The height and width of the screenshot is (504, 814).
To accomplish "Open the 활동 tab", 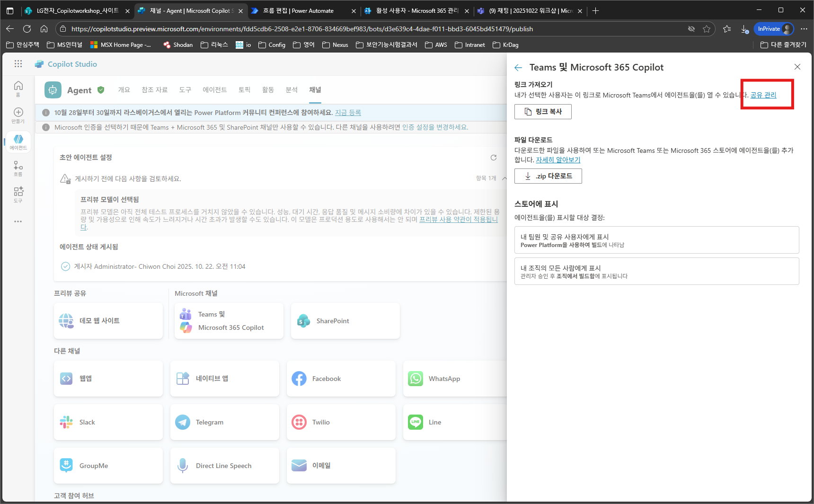I will 268,90.
